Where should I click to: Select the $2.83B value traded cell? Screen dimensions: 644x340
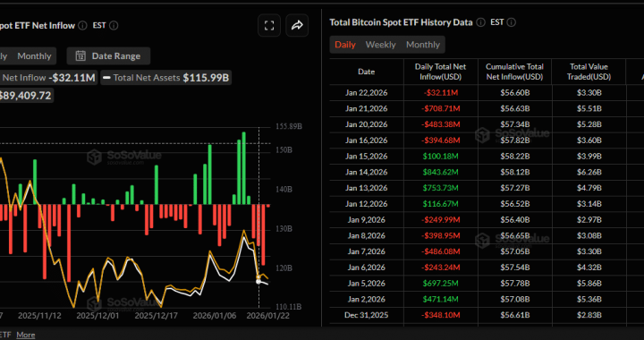pos(589,315)
